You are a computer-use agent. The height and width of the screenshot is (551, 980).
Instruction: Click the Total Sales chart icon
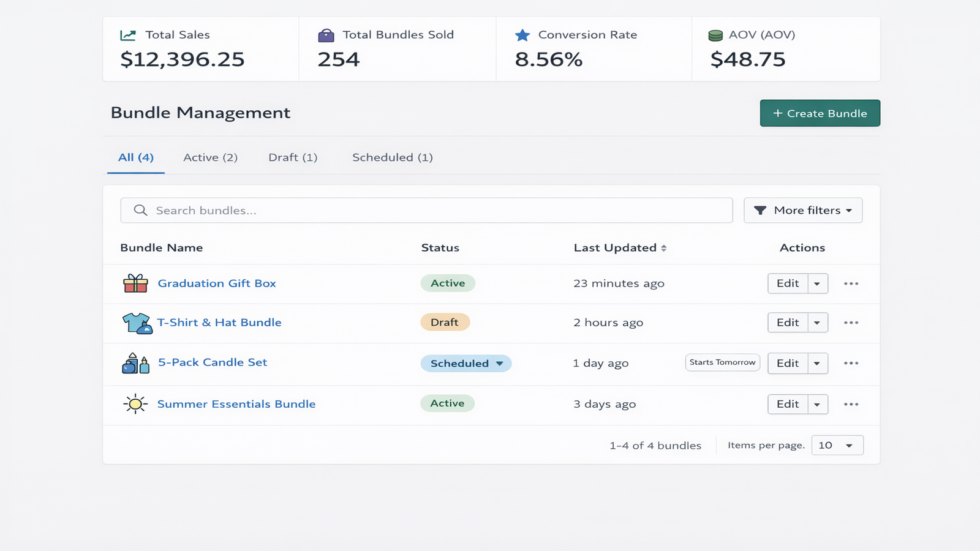coord(128,36)
